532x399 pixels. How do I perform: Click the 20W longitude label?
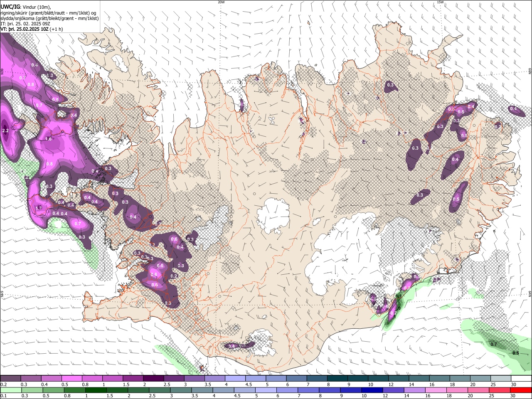221,2
